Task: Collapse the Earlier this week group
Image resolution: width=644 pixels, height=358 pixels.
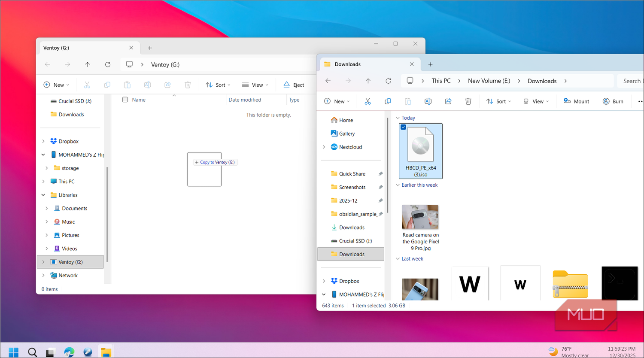Action: [x=398, y=185]
